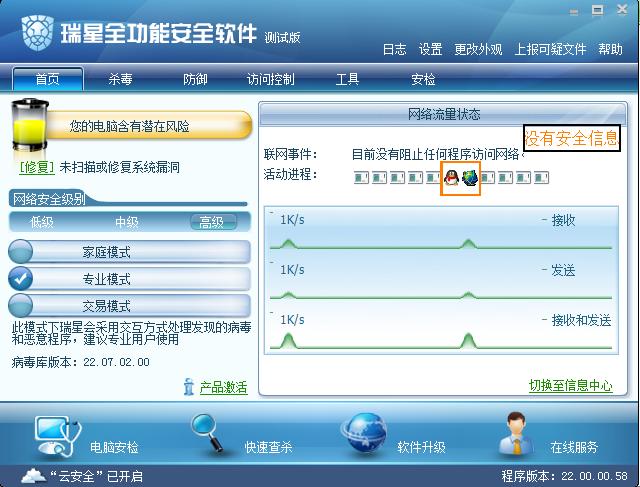This screenshot has height=487, width=640.
Task: Click the cloud security status icon
Action: (33, 476)
